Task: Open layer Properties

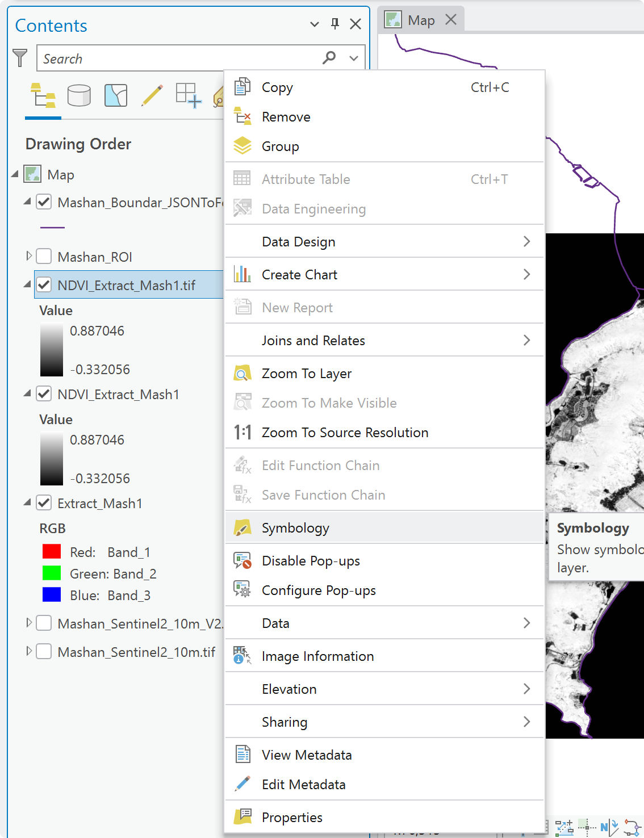Action: point(384,818)
